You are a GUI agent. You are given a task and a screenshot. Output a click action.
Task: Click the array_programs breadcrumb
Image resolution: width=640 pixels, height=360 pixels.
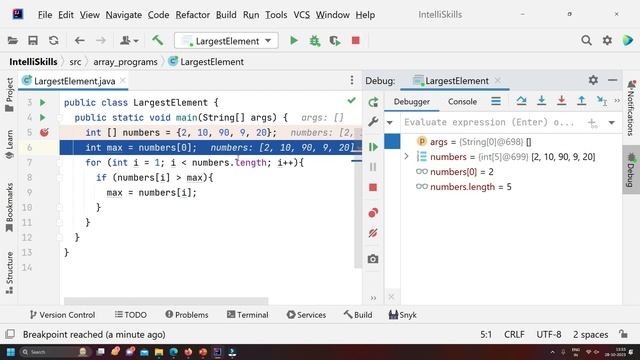point(125,62)
